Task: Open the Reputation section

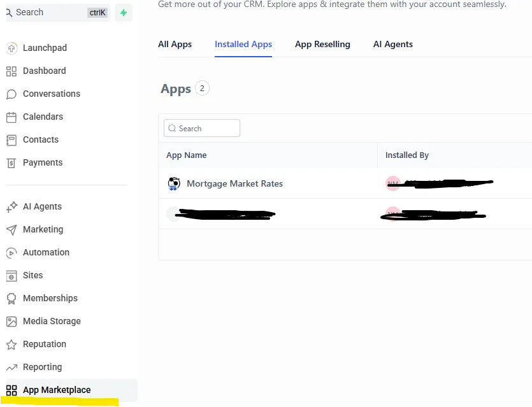Action: 43,344
